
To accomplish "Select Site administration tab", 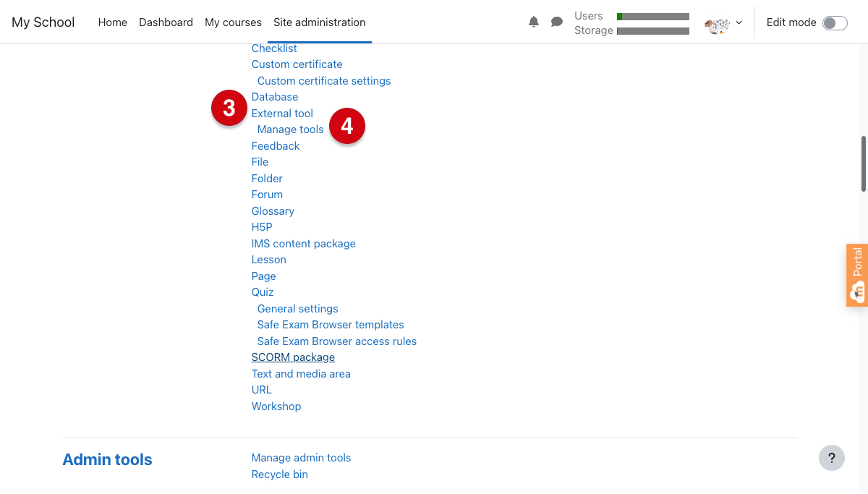I will point(320,22).
